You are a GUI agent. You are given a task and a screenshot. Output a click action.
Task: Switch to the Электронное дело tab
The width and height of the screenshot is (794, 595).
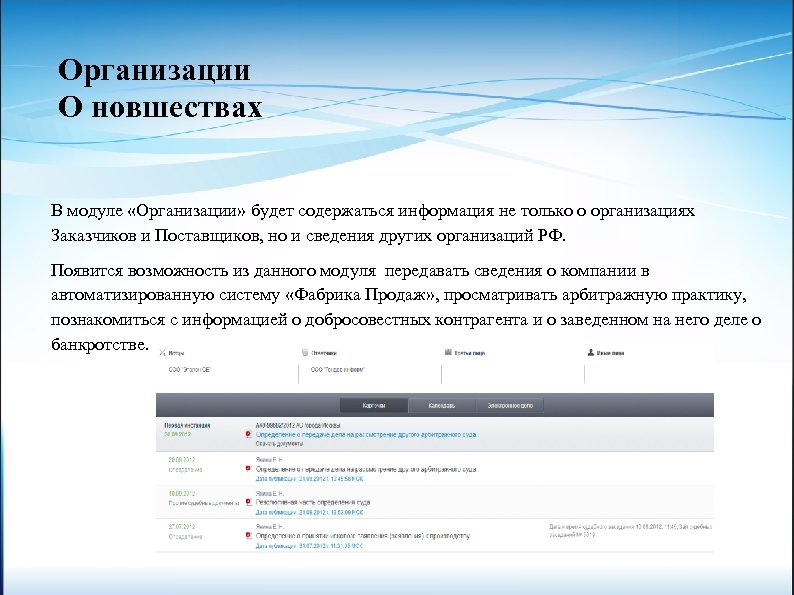point(510,406)
